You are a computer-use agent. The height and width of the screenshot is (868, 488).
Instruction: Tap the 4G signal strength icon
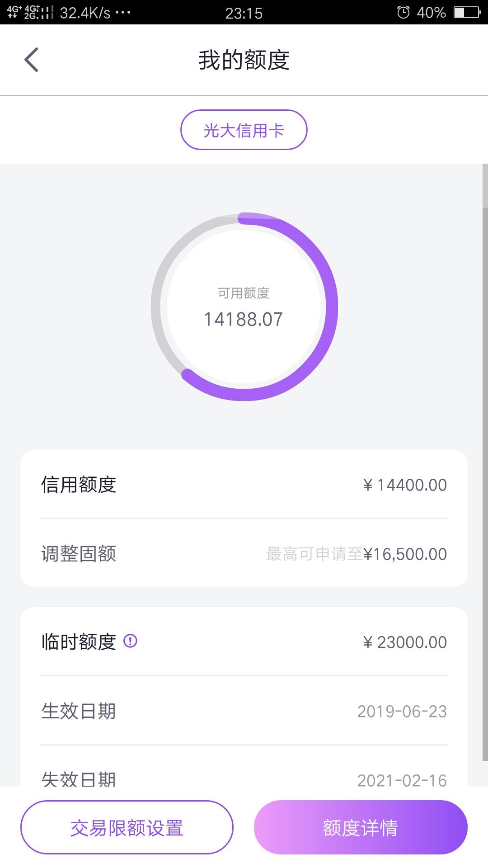tap(30, 12)
